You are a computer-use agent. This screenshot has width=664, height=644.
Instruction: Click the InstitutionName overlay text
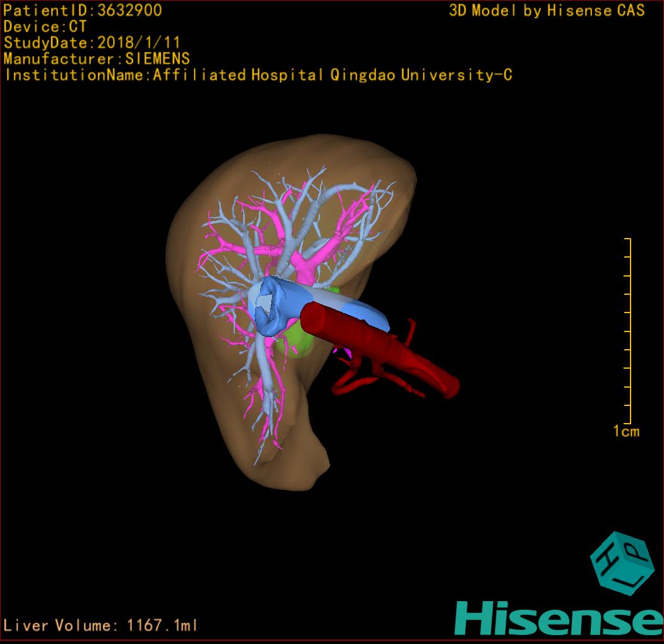pyautogui.click(x=258, y=75)
